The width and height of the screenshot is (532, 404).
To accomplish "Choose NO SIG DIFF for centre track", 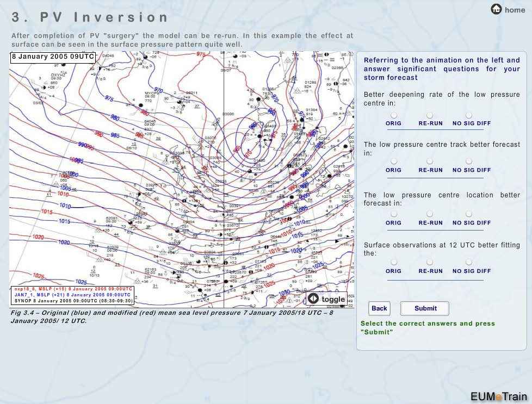I will [x=469, y=161].
